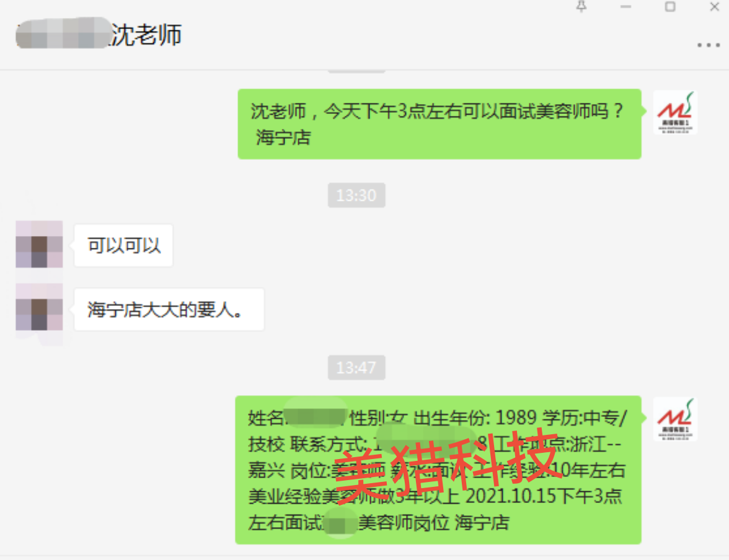Screen dimensions: 729x560
Task: Minimize the WeChat chat window
Action: click(x=626, y=7)
